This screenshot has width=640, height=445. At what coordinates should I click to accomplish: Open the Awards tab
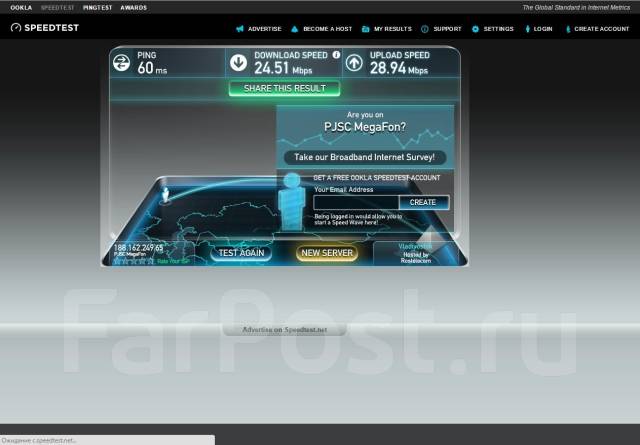coord(133,7)
